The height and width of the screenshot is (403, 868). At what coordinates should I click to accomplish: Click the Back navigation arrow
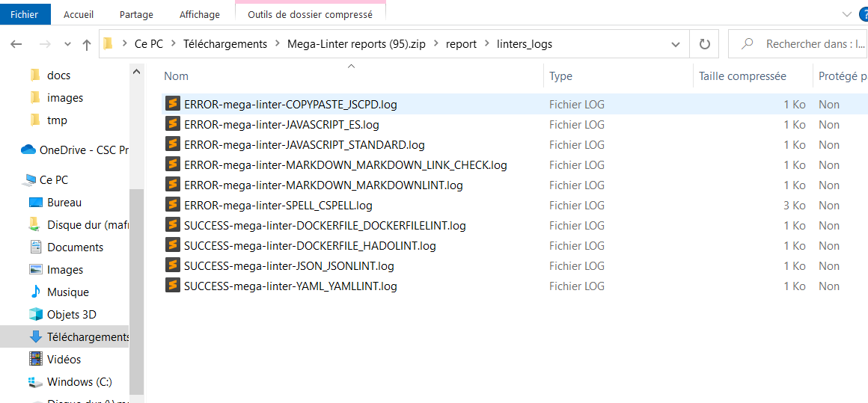coord(16,45)
